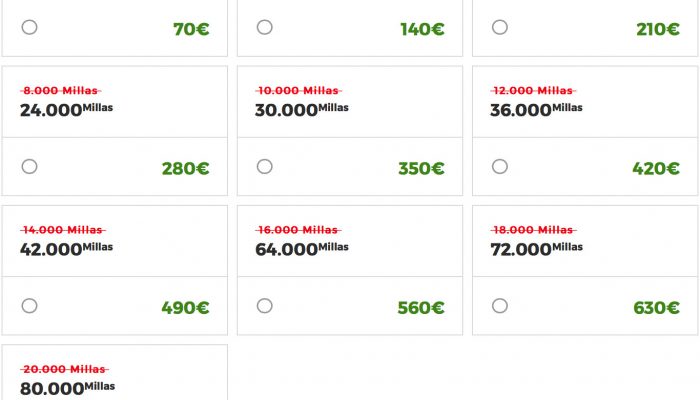Select the 70€ radio button
This screenshot has height=400, width=700.
point(29,27)
